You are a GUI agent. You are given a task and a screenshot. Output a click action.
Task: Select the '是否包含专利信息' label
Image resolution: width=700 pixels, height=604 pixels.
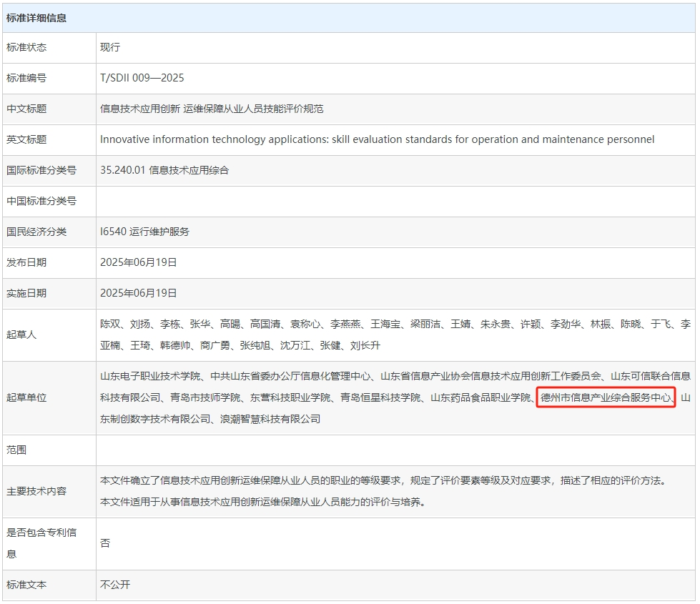[x=41, y=544]
